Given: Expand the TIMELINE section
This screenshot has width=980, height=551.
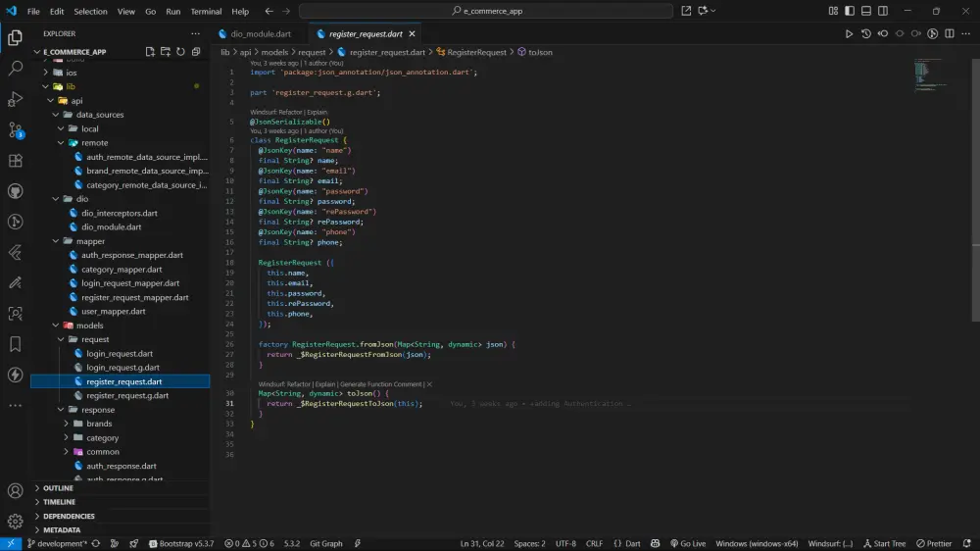Looking at the screenshot, I should coord(59,502).
